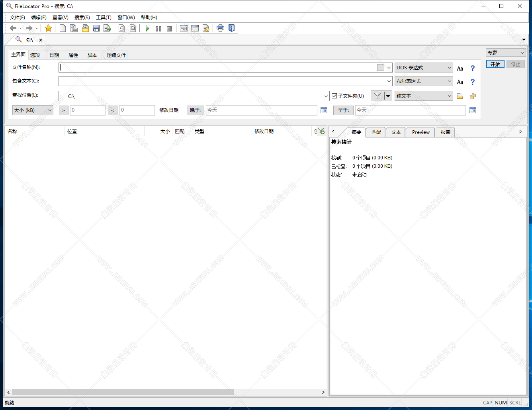Viewport: 532px width, 410px height.
Task: Toggle file name case-sensitive Aa icon
Action: (x=460, y=69)
